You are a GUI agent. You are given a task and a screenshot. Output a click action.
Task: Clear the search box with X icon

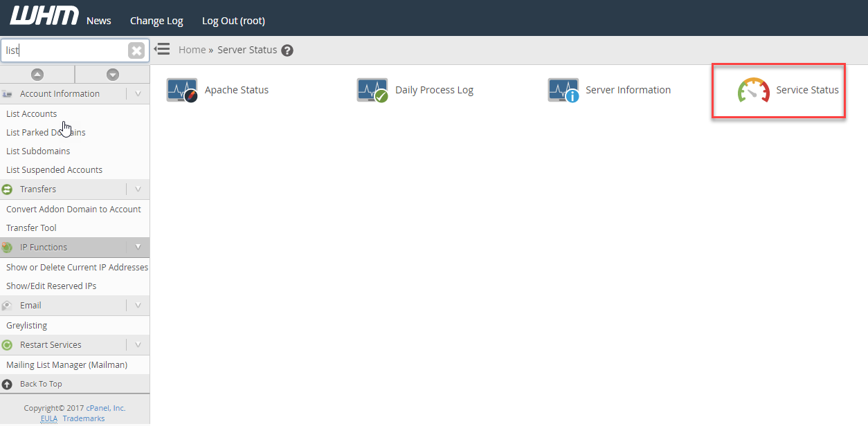coord(136,50)
